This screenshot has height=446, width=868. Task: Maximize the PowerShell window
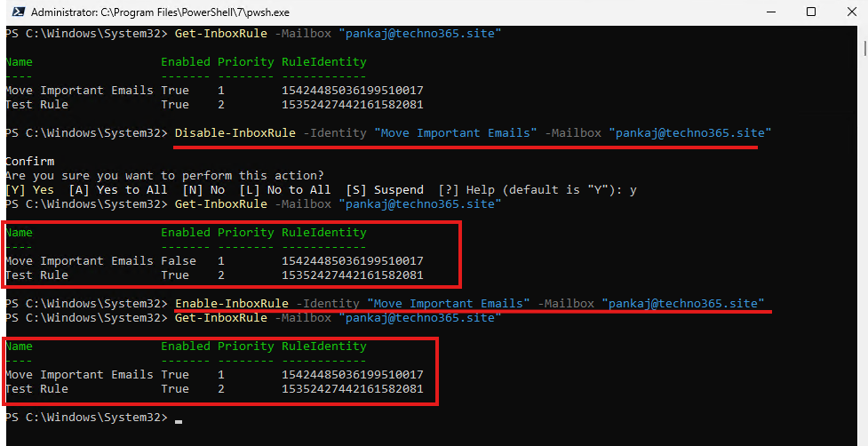tap(811, 12)
